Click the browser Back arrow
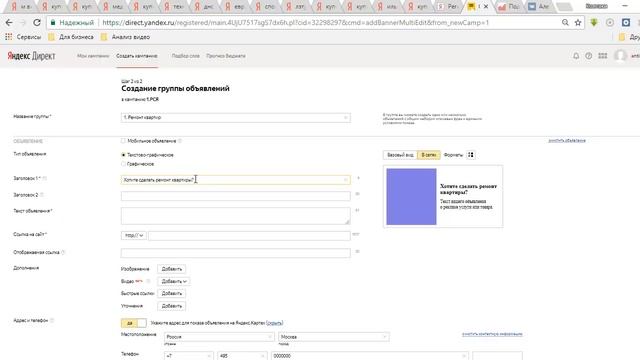 [x=9, y=23]
